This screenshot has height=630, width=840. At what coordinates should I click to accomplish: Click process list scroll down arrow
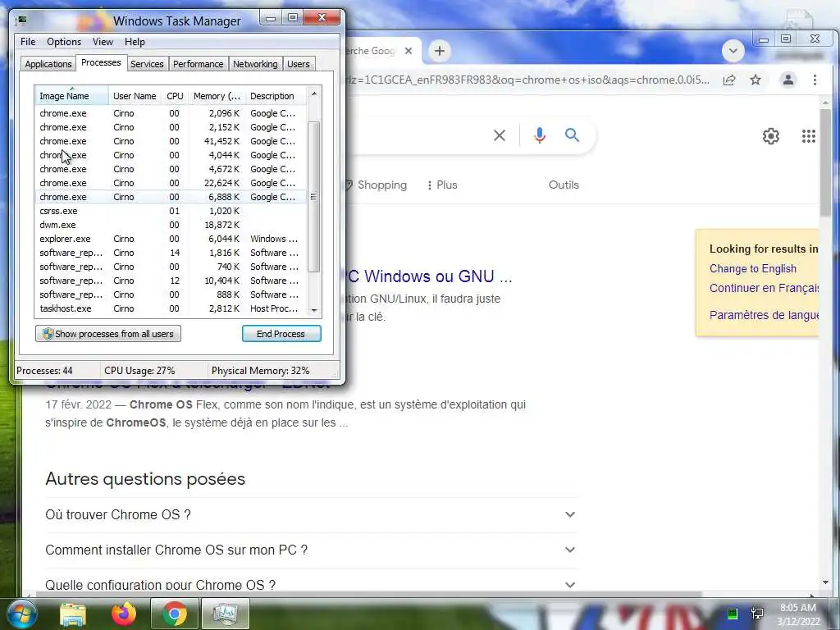tap(314, 311)
